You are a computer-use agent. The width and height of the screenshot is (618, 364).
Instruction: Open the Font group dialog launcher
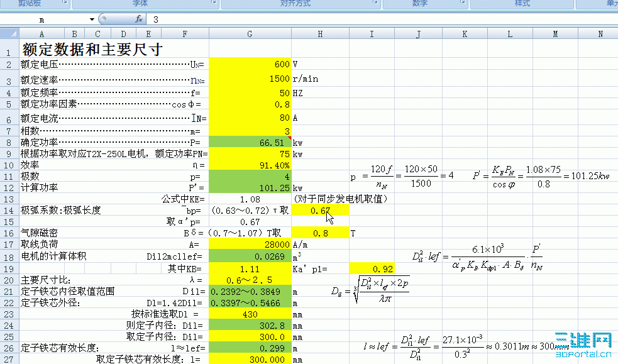(x=212, y=4)
